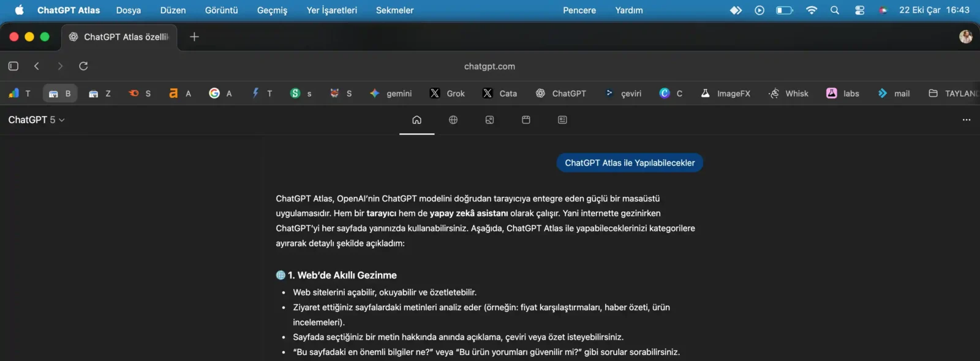Open the globe web search tab

point(453,120)
